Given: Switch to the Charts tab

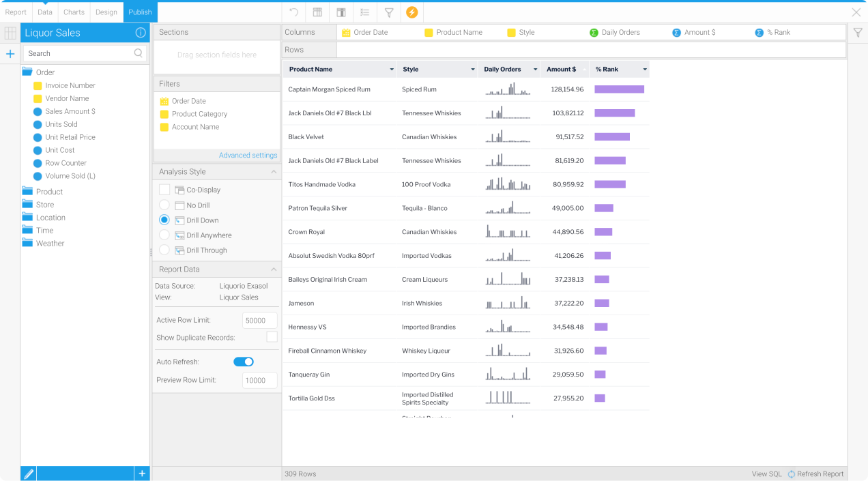Looking at the screenshot, I should coord(73,12).
